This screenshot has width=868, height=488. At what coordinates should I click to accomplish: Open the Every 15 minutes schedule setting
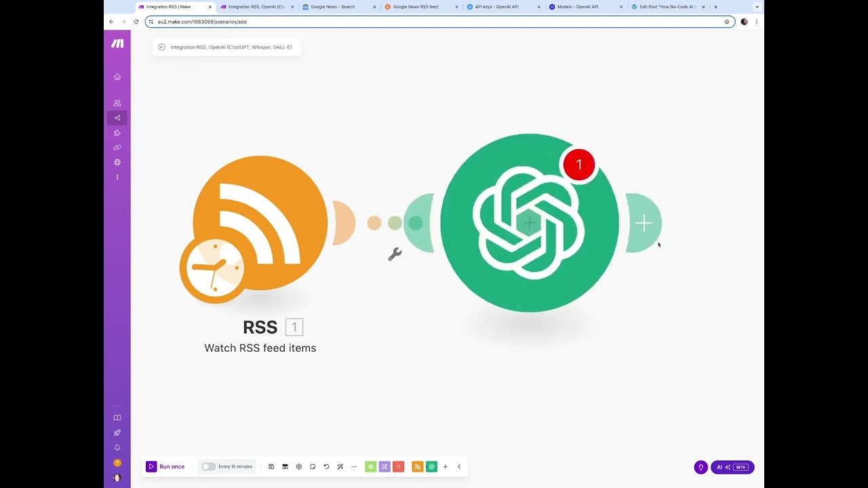(235, 466)
